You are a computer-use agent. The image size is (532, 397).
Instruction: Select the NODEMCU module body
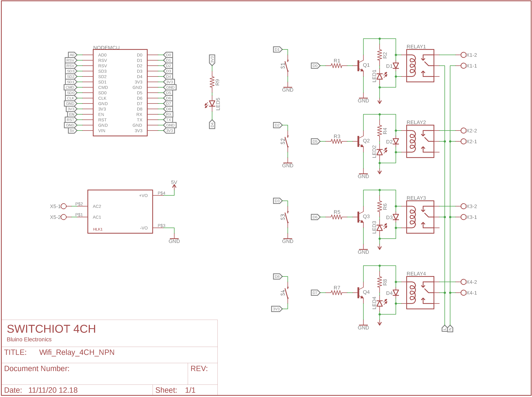click(x=120, y=93)
